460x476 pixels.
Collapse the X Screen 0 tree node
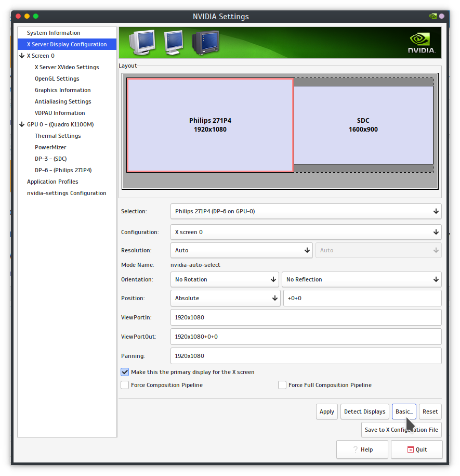22,56
